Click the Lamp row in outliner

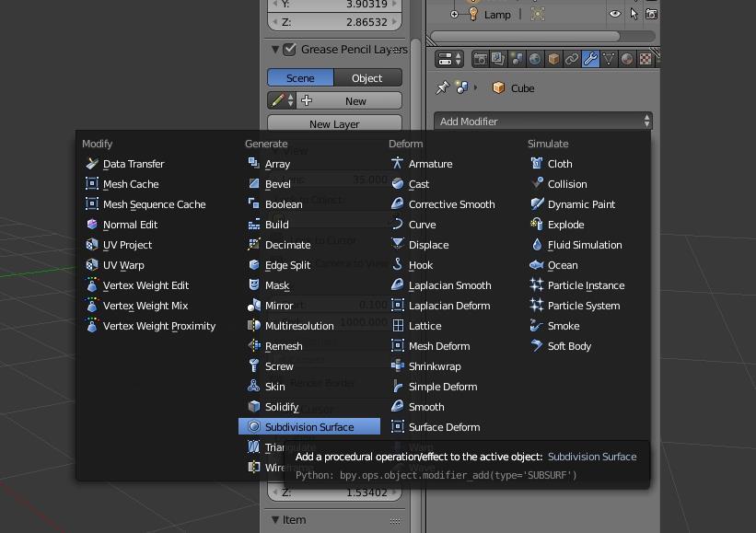(542, 14)
